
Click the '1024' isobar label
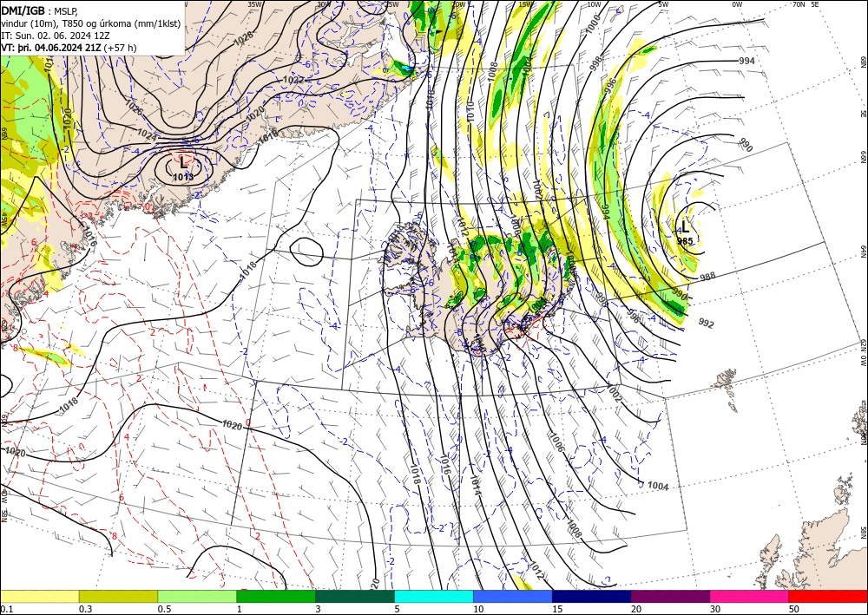(146, 134)
